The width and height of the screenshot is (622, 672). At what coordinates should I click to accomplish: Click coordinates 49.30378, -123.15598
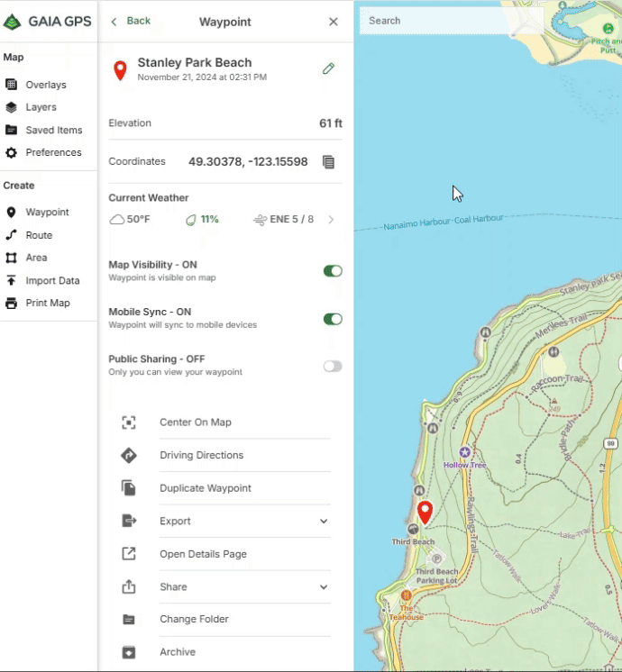point(248,162)
